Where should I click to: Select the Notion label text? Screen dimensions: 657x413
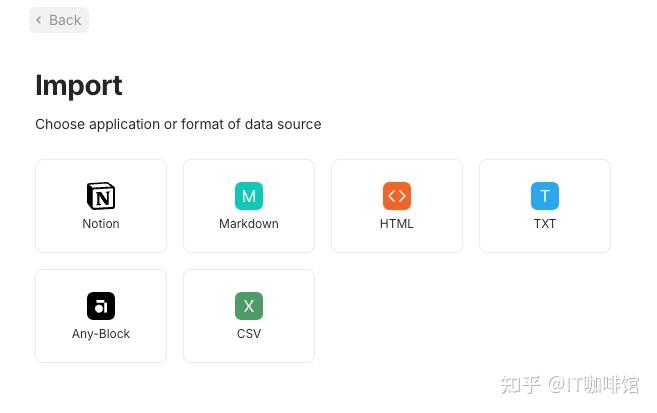pos(101,224)
